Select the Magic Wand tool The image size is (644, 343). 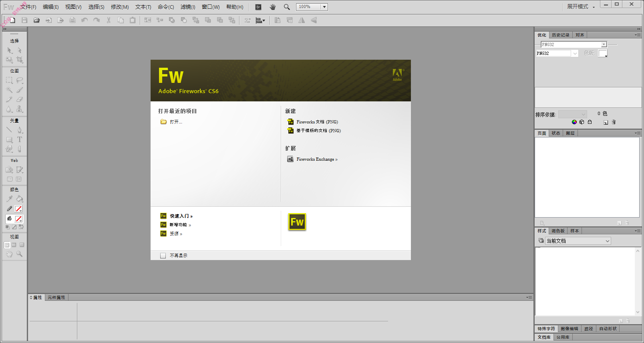click(9, 90)
